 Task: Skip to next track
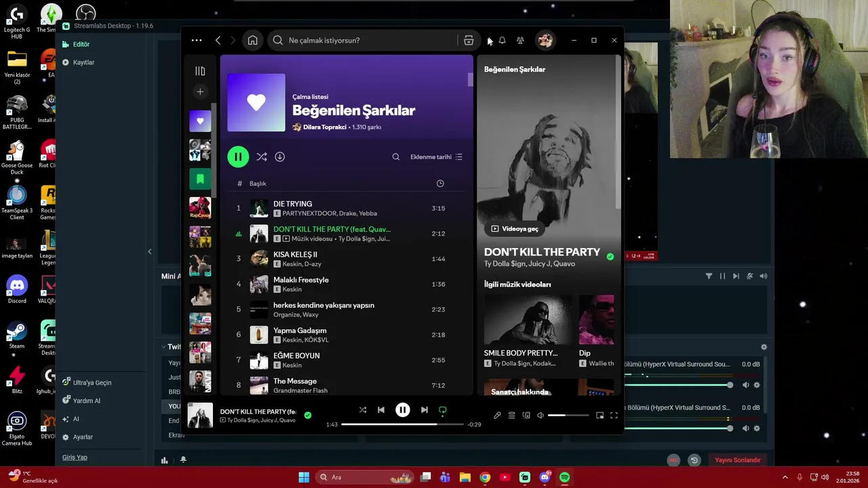pyautogui.click(x=425, y=409)
